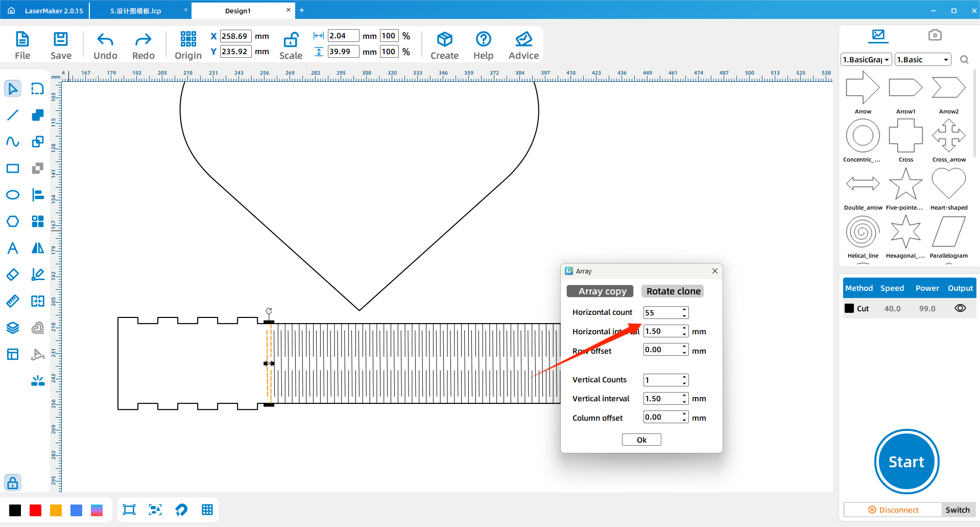Click the Array grid tool
This screenshot has height=527, width=980.
tap(38, 221)
